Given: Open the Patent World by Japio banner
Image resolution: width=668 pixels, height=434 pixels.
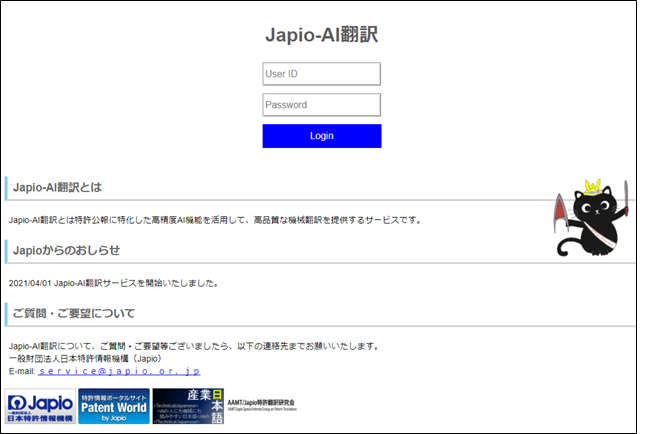Looking at the screenshot, I should (x=114, y=406).
